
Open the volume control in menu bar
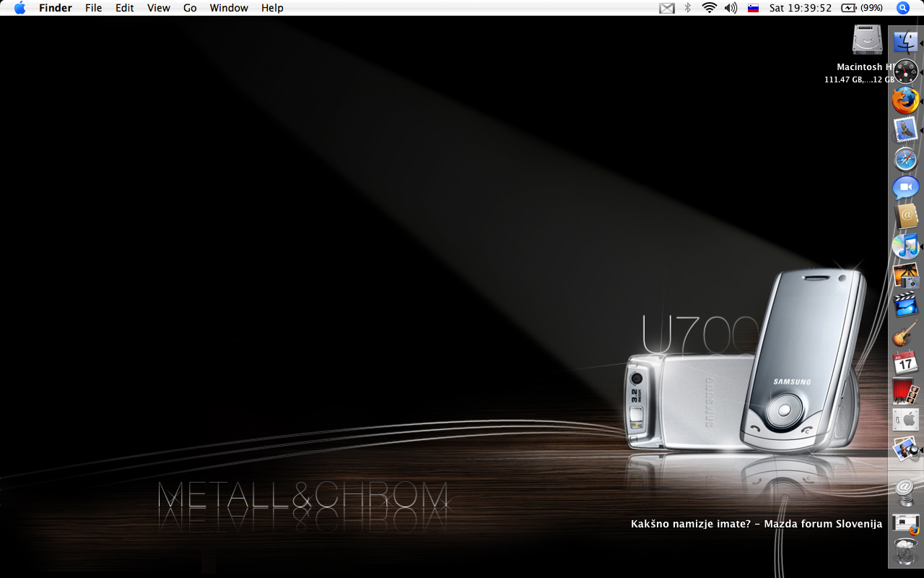[731, 8]
